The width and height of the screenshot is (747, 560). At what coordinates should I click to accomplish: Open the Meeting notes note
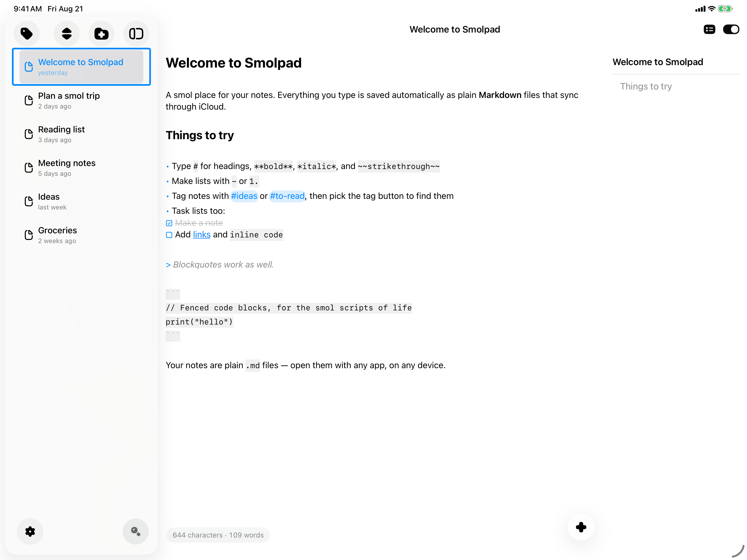click(x=81, y=168)
